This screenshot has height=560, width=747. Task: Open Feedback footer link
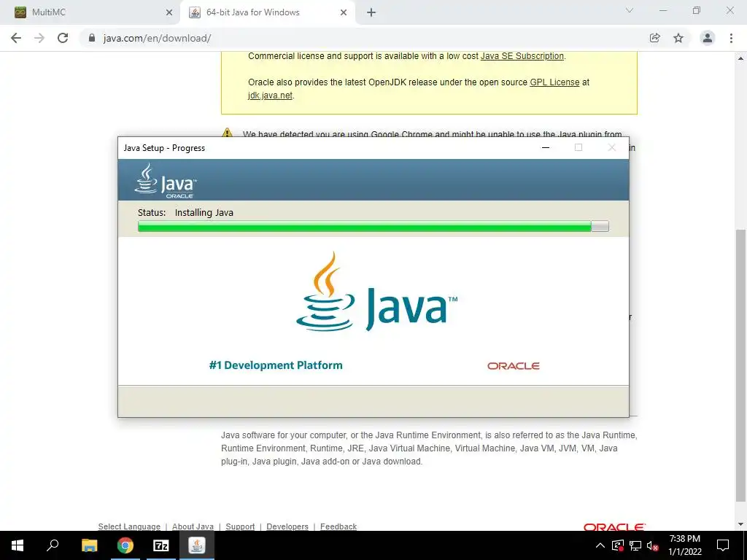click(x=338, y=526)
